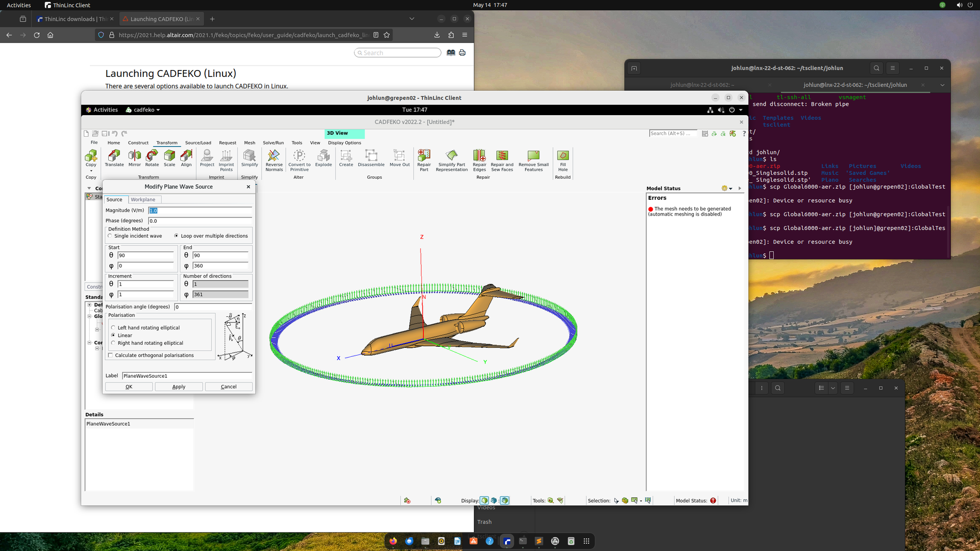
Task: Open Files manager from the dock
Action: pos(425,541)
